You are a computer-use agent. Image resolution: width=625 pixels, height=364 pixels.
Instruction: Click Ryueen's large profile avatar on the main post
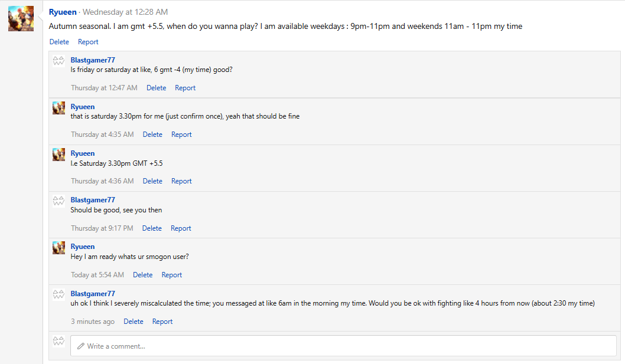click(x=21, y=19)
